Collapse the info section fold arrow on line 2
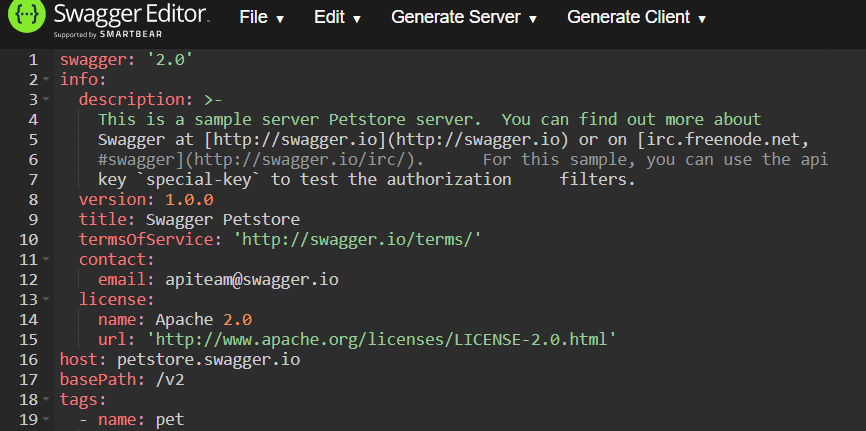Screen dimensions: 866x431 click(x=46, y=80)
